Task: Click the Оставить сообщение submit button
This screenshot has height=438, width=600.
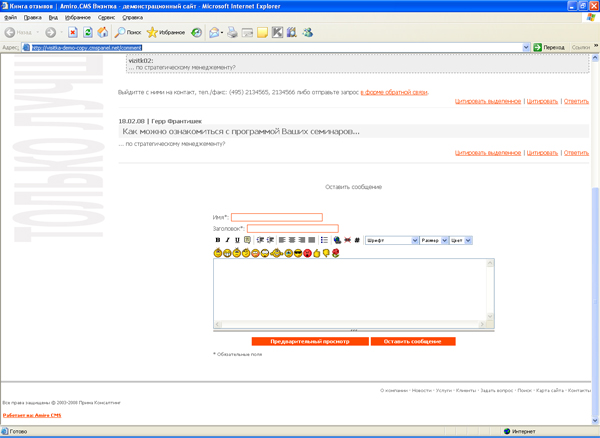Action: tap(412, 342)
